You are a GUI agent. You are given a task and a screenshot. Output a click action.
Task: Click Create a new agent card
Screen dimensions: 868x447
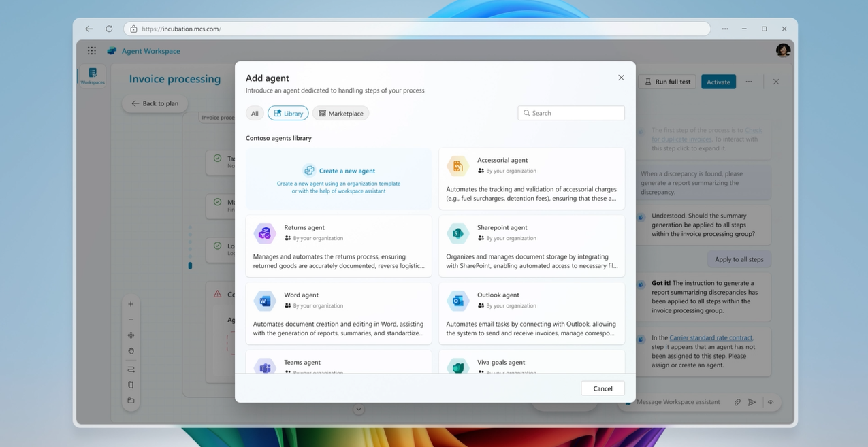(338, 178)
